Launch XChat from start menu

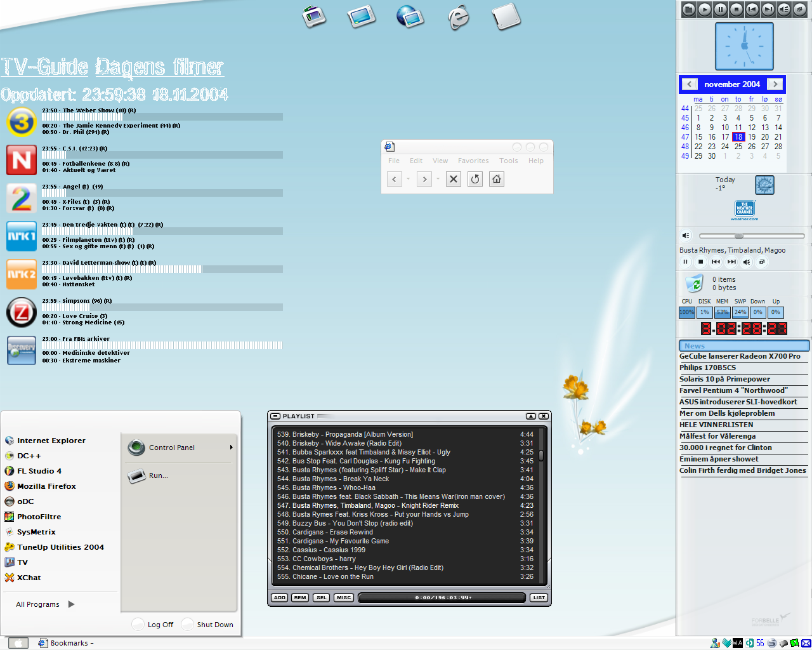pyautogui.click(x=23, y=578)
